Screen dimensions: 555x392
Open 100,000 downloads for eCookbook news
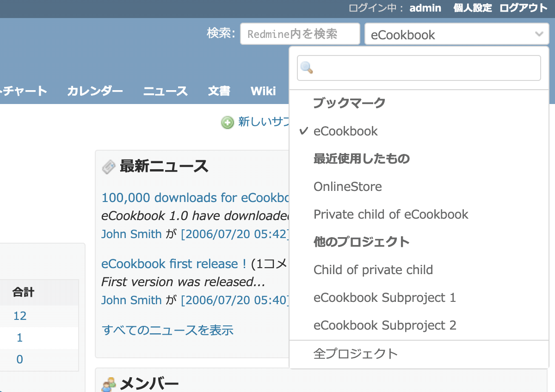click(195, 198)
